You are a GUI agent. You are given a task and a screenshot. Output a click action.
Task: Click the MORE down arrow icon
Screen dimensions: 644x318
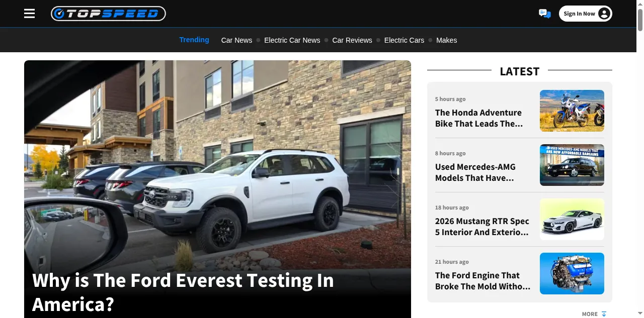point(604,314)
